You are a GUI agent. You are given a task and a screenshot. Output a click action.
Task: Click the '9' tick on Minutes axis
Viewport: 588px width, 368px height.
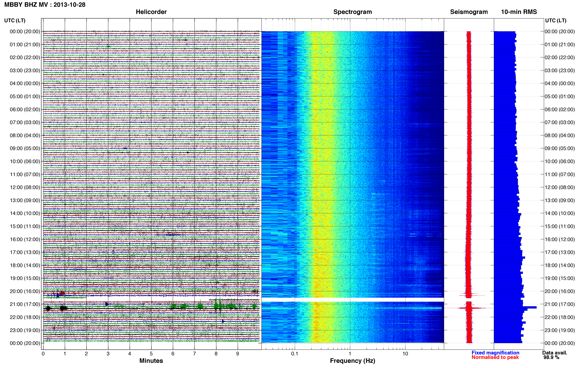pos(237,354)
